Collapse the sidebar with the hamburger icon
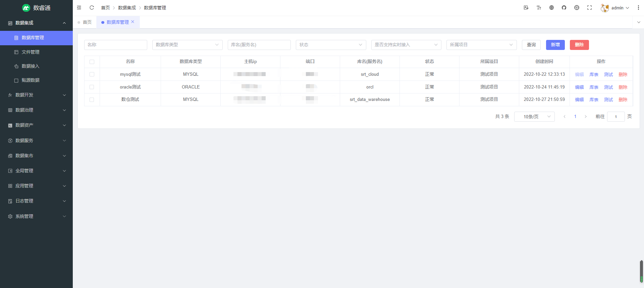This screenshot has width=644, height=288. (79, 8)
